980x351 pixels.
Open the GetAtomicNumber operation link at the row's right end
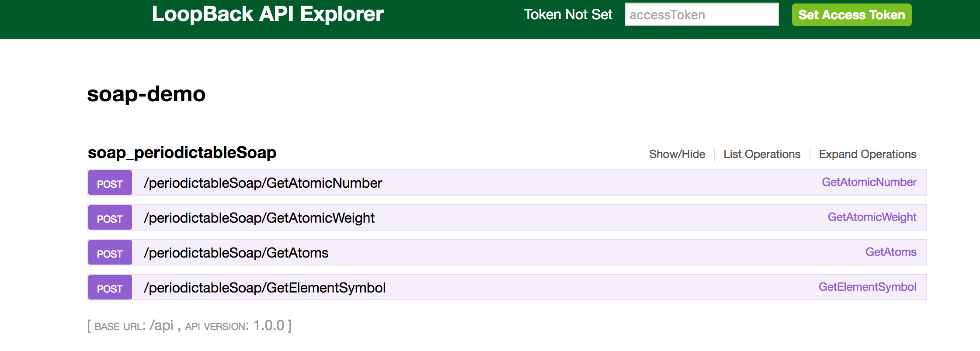click(x=869, y=182)
